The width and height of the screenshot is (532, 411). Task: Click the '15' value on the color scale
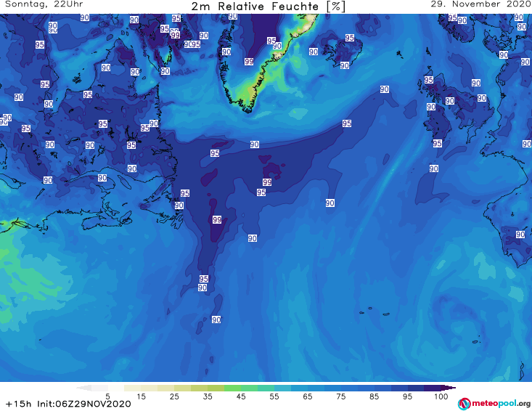[x=141, y=396]
